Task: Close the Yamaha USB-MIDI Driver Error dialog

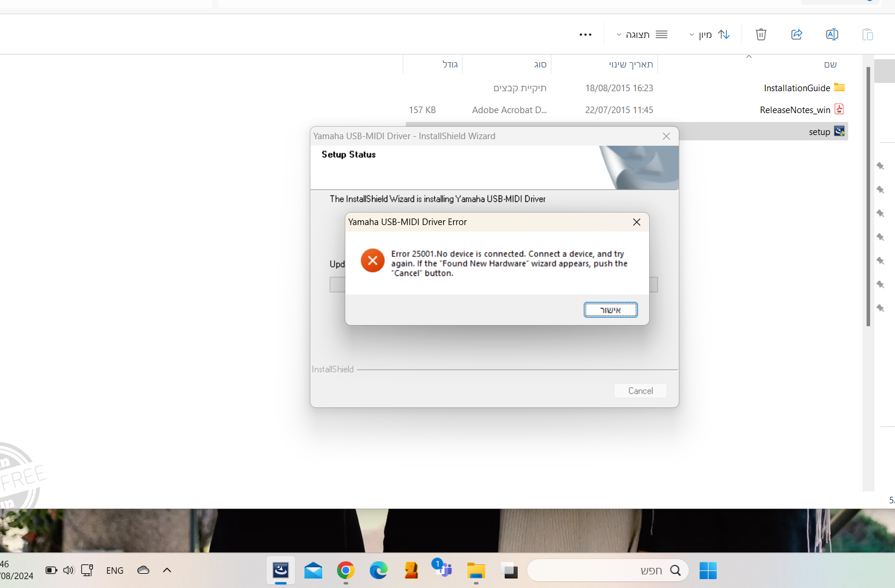Action: tap(637, 222)
